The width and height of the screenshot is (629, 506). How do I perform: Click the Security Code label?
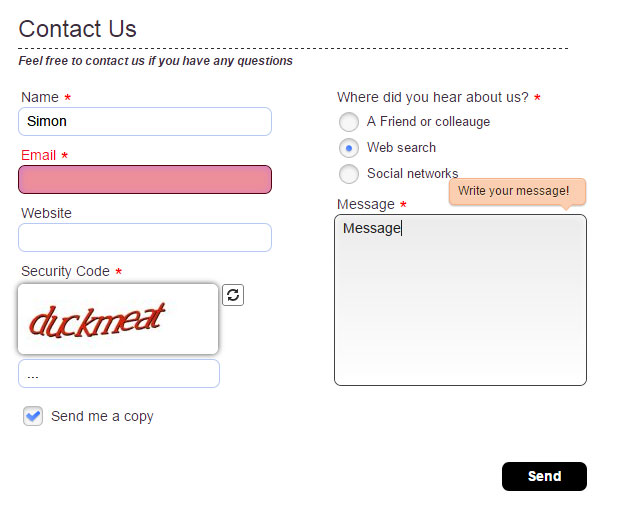point(65,271)
